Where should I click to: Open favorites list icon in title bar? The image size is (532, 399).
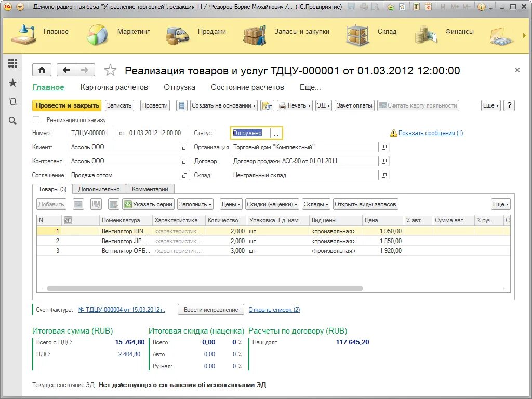(402, 7)
